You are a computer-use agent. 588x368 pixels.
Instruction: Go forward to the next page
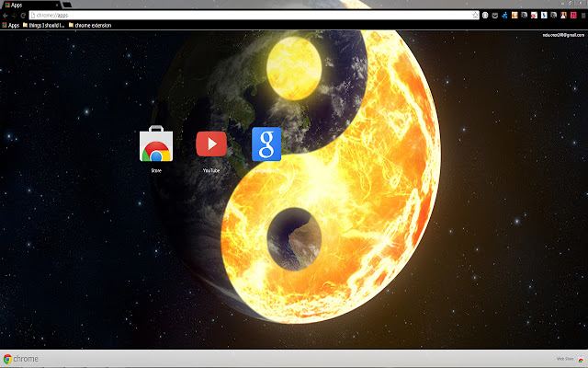(x=15, y=16)
